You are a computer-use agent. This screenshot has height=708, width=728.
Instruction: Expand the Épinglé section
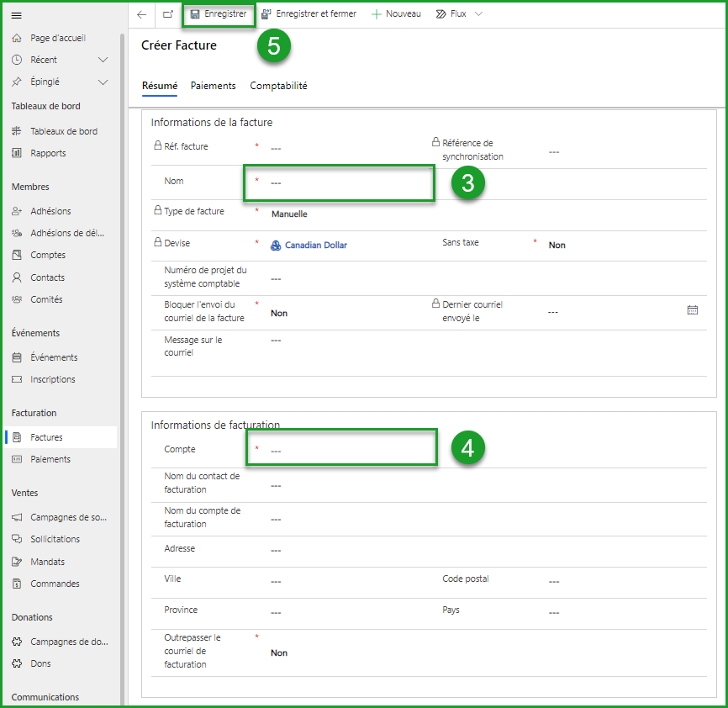click(x=103, y=81)
